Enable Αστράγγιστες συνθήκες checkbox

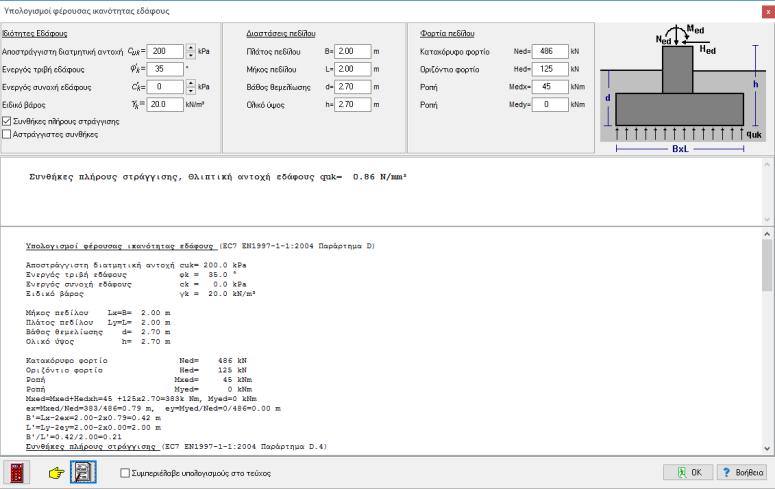(x=7, y=134)
